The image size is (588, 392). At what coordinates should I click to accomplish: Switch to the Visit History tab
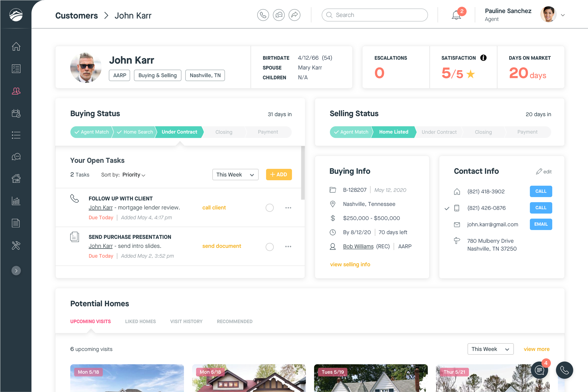pyautogui.click(x=186, y=321)
